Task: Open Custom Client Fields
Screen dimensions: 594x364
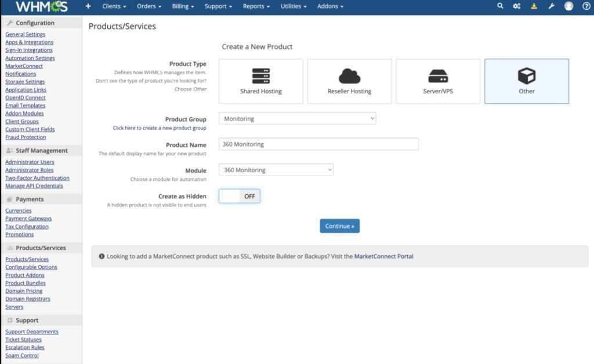Action: (x=30, y=129)
